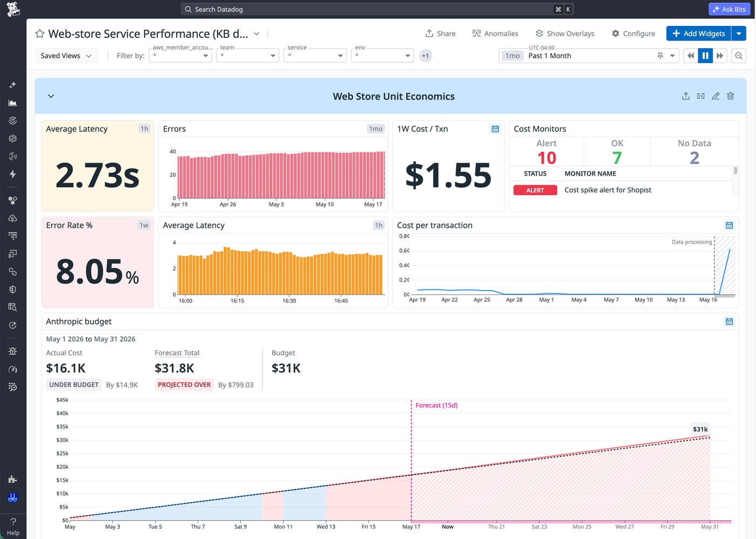756x539 pixels.
Task: Click the Ask Bits button
Action: (x=729, y=9)
